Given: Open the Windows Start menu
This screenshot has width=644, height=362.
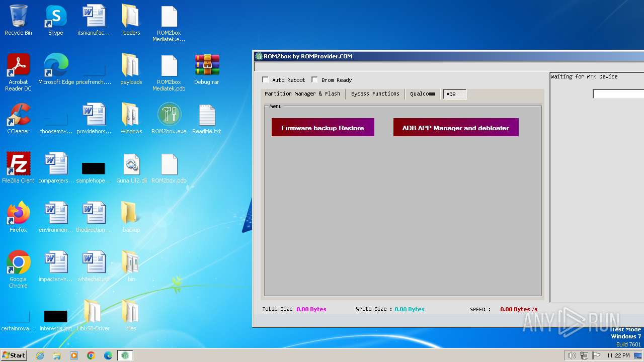Looking at the screenshot, I should pos(14,355).
